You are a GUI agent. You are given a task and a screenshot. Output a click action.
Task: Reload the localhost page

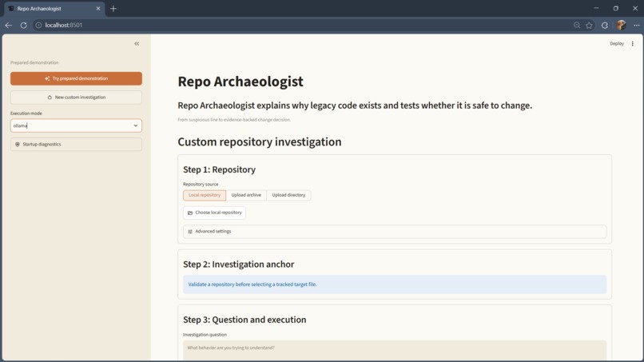point(23,25)
